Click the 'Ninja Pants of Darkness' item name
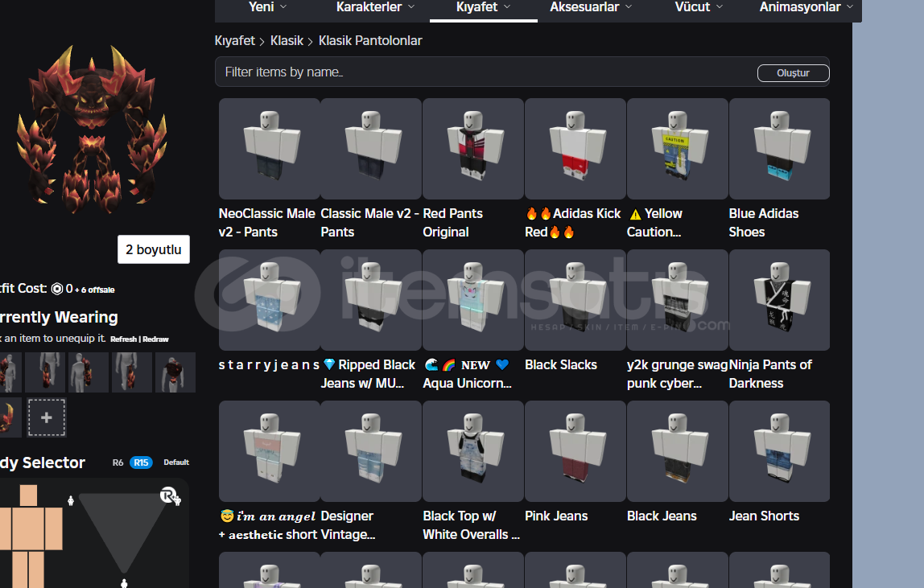 (x=770, y=373)
